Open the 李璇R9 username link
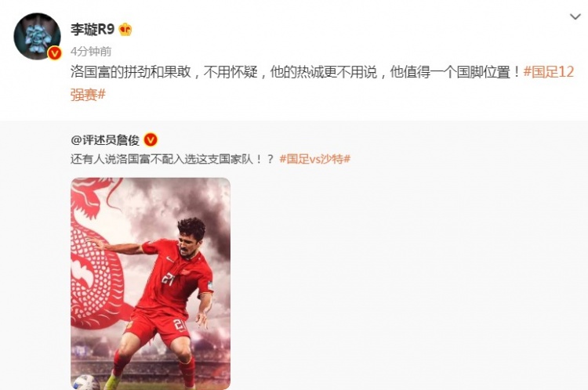588x390 pixels. (93, 29)
